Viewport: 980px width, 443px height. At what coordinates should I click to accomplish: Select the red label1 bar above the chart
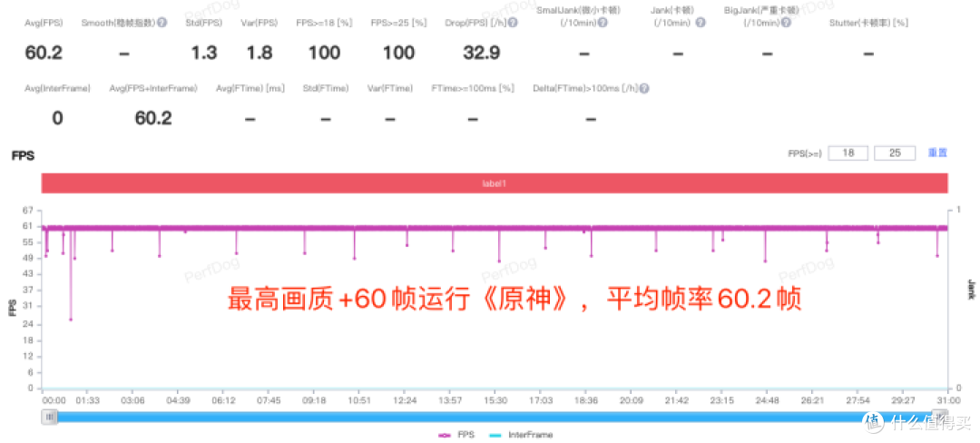tap(495, 183)
